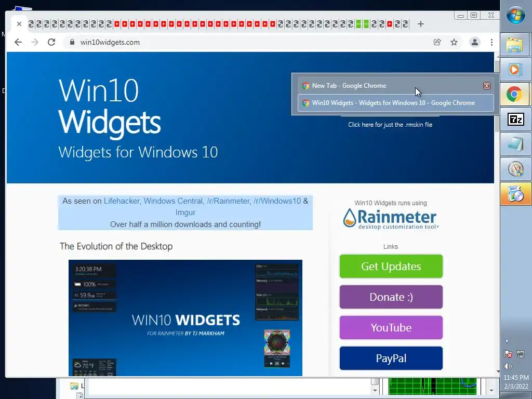Click the "Links" sidebar label
This screenshot has width=532, height=399.
391,247
